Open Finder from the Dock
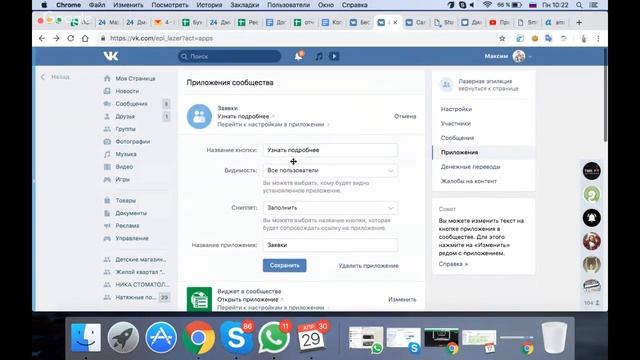The height and width of the screenshot is (360, 640). pyautogui.click(x=86, y=338)
